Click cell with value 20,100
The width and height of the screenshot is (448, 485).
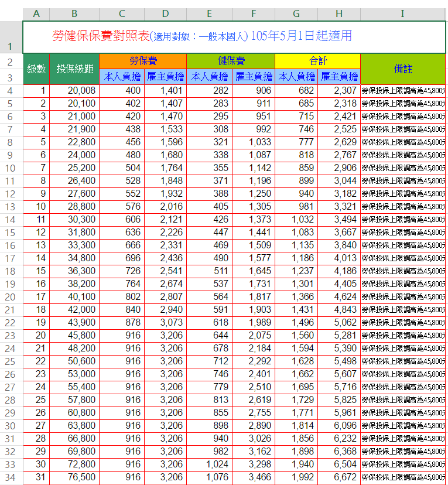coord(74,104)
